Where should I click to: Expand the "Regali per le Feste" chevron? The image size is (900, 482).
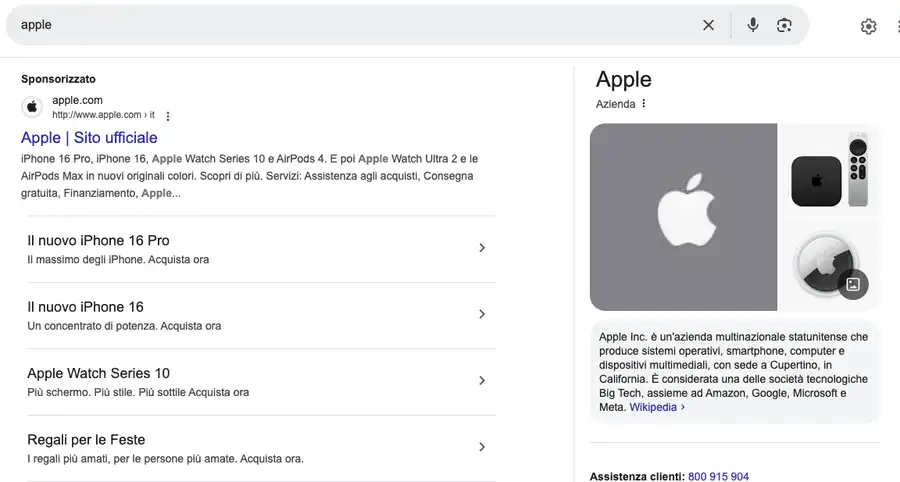tap(482, 447)
